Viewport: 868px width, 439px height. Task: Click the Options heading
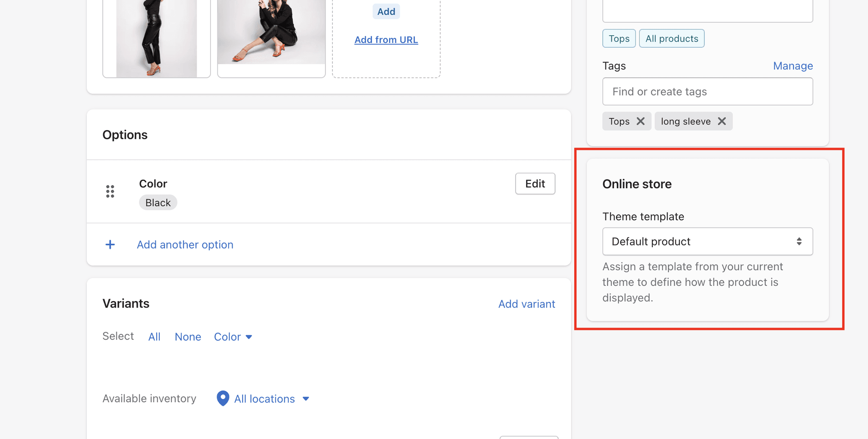125,135
